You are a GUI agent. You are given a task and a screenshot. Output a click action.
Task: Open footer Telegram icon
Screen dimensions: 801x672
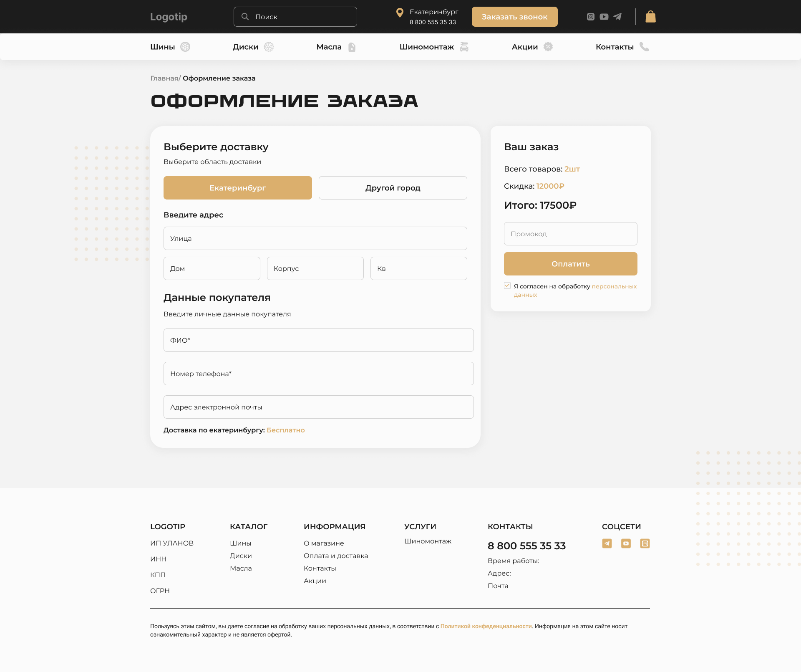607,543
